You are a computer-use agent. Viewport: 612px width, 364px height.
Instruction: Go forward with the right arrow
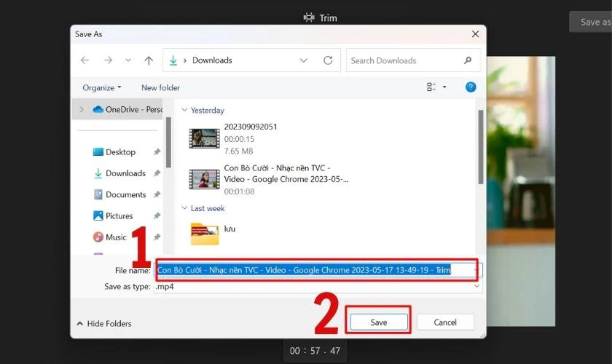coord(108,60)
